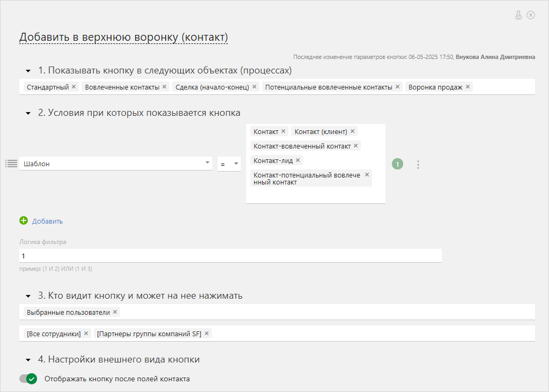Remove the [Все сотрудники] tag
Screen dimensions: 549x392
(86, 334)
